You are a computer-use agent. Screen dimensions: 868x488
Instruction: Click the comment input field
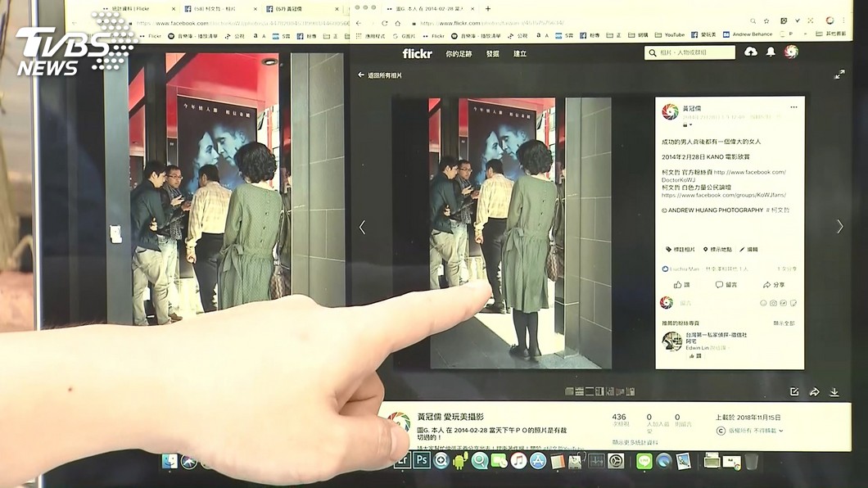coord(715,303)
